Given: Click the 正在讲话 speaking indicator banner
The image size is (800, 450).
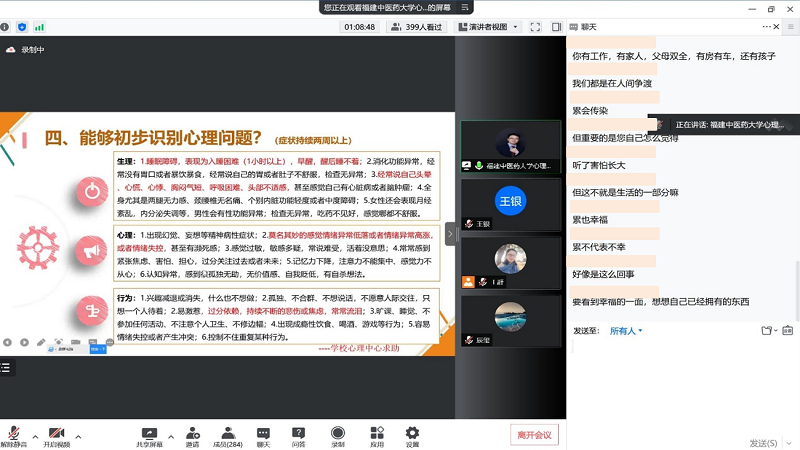Looking at the screenshot, I should click(723, 124).
